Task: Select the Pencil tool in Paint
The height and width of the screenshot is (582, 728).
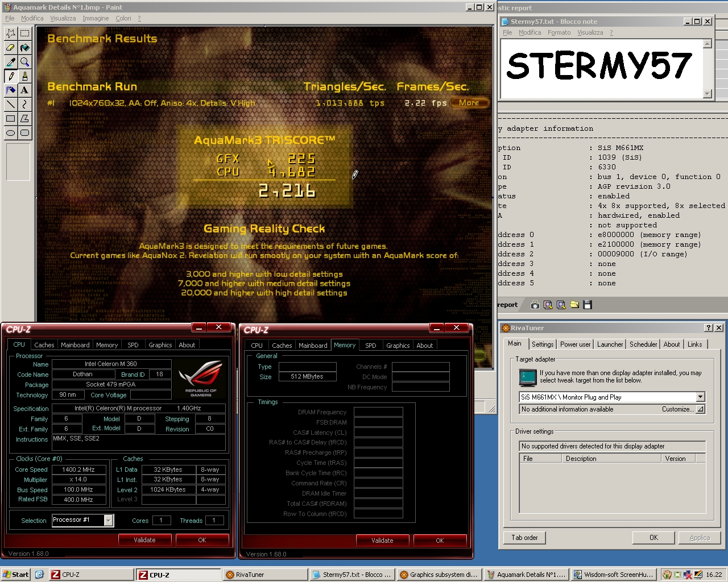Action: (x=11, y=76)
